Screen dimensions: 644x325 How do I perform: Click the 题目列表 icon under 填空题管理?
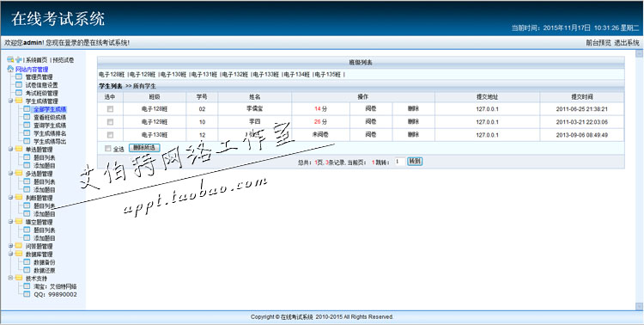click(27, 230)
